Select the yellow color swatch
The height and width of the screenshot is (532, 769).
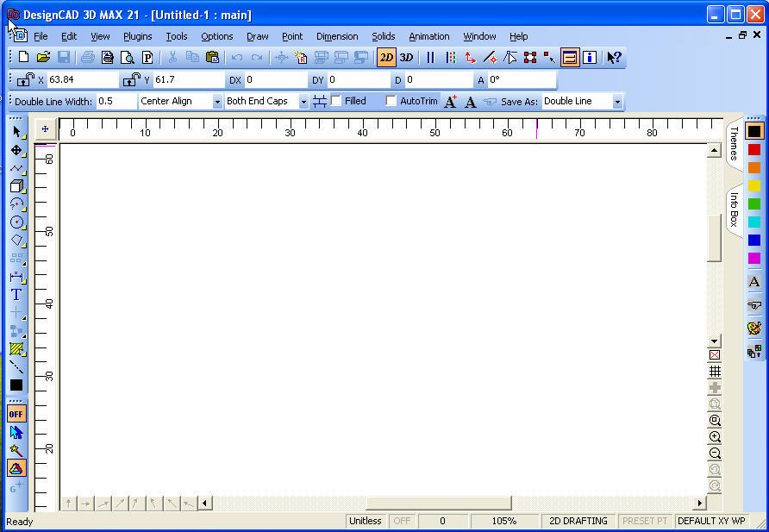tap(754, 186)
